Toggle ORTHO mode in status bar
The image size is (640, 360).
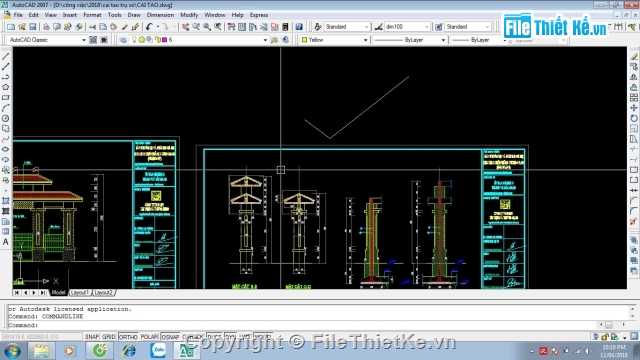coord(128,337)
